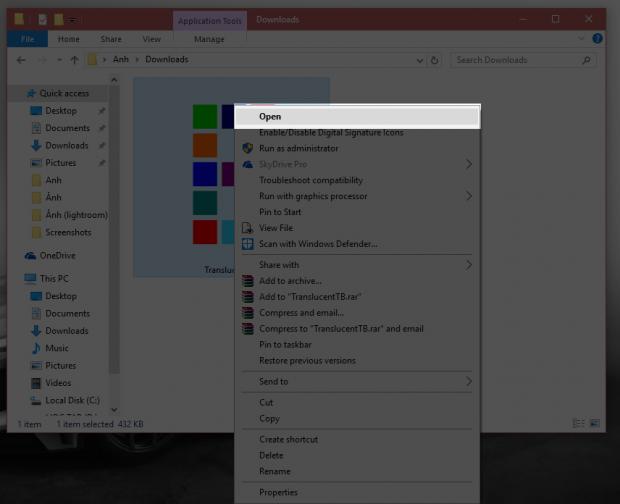Switch to the View ribbon tab
Viewport: 620px width, 504px height.
[x=151, y=39]
